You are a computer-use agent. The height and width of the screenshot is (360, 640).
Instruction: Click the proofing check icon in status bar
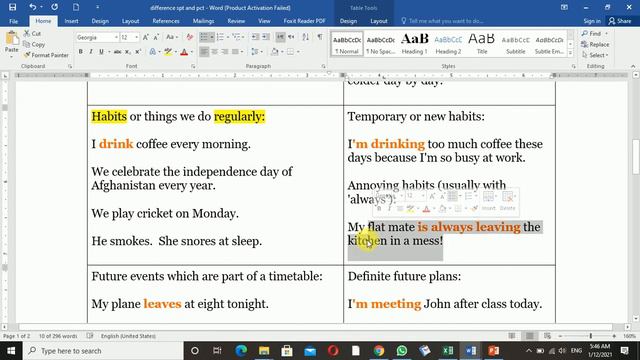(90, 336)
